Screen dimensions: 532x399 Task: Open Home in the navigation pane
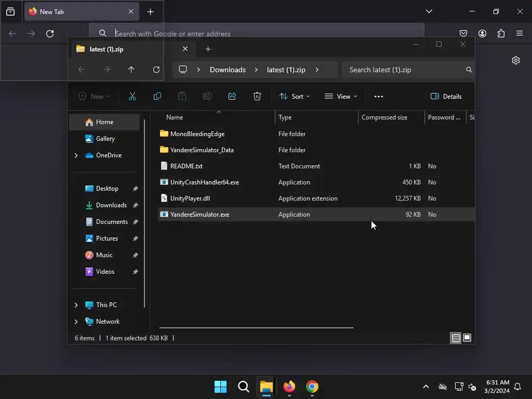point(104,122)
